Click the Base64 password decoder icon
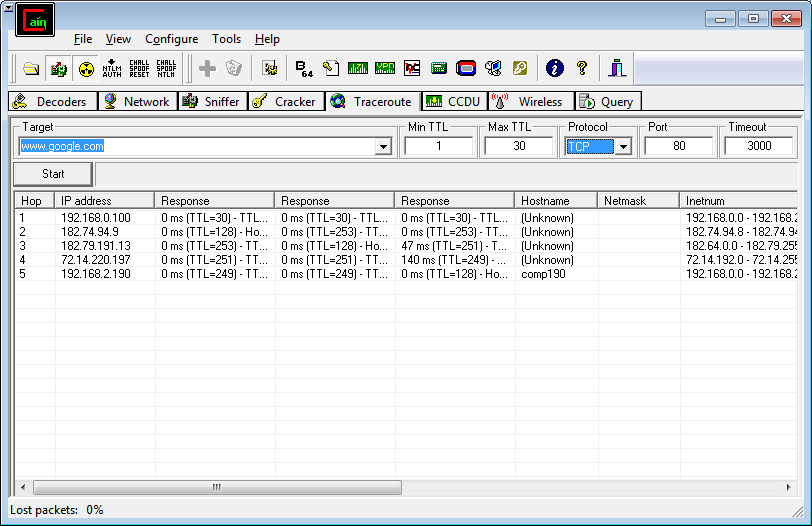Screen dimensions: 812x526 tap(303, 68)
